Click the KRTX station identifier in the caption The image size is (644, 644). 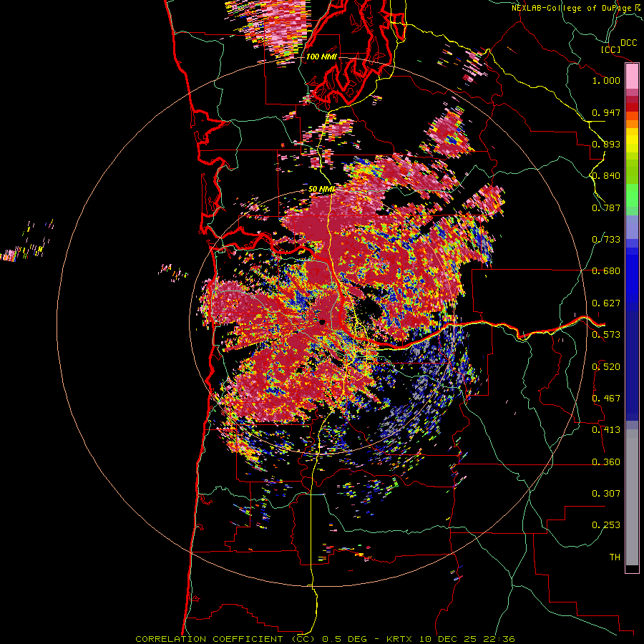coord(402,639)
